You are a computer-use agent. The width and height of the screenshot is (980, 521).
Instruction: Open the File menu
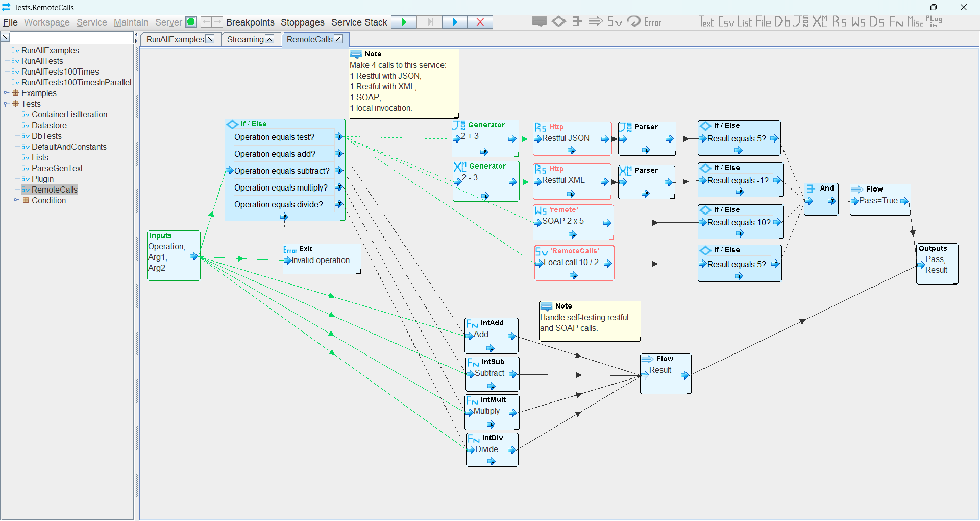point(10,22)
